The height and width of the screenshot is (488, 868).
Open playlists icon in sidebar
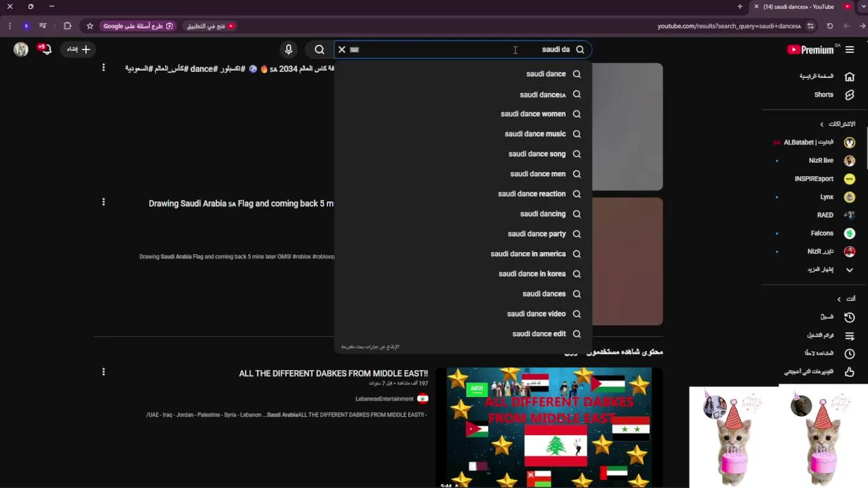click(x=850, y=335)
